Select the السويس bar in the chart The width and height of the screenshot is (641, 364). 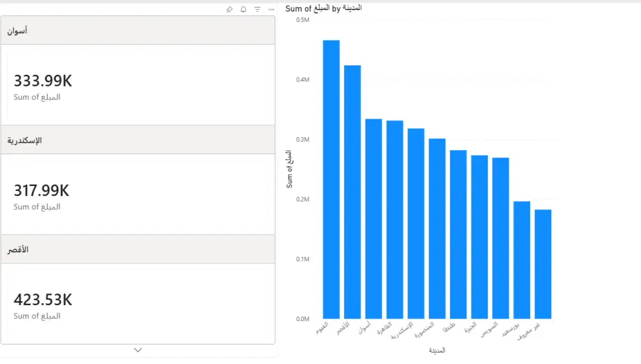point(501,238)
